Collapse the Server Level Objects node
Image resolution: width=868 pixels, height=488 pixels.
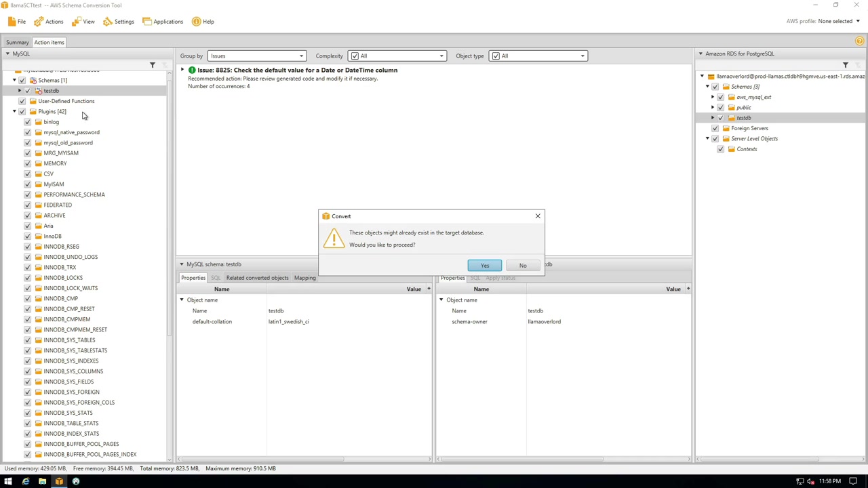[707, 138]
